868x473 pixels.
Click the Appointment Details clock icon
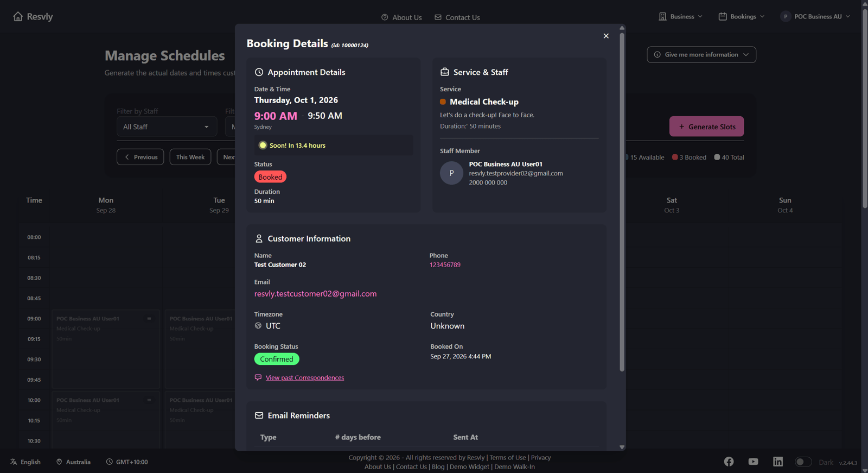259,72
